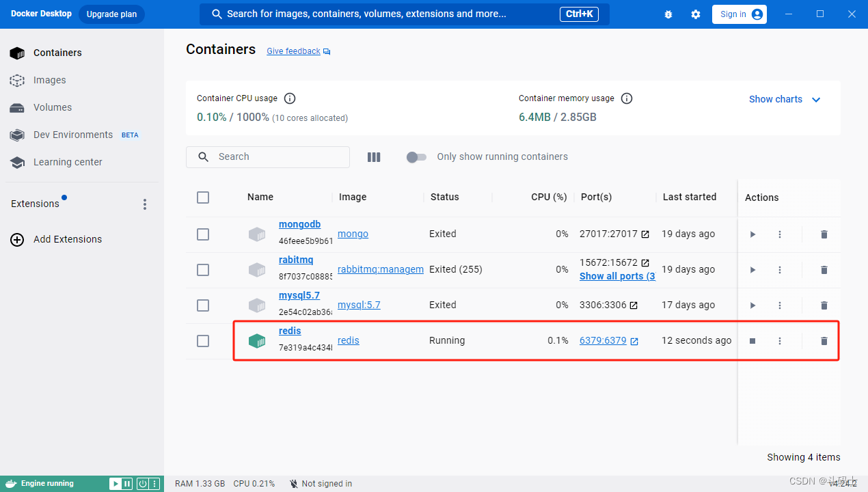Start the mysql5.7 container
868x492 pixels.
752,305
